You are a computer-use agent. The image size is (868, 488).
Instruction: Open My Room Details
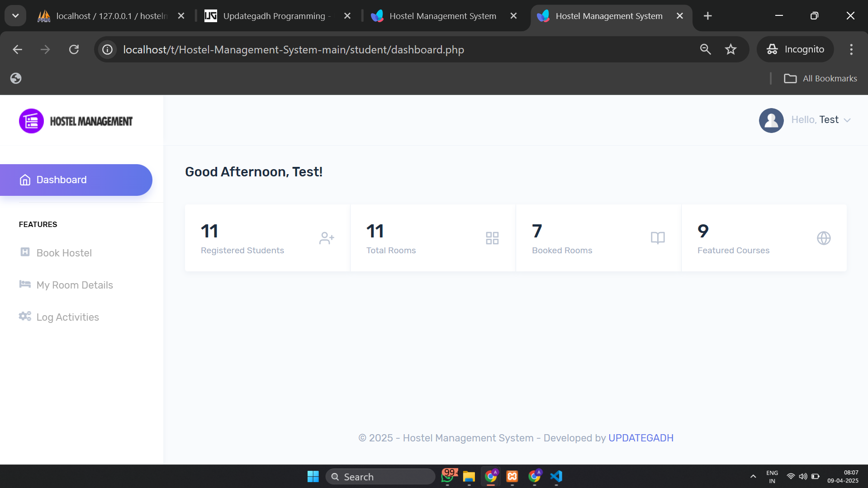tap(74, 285)
